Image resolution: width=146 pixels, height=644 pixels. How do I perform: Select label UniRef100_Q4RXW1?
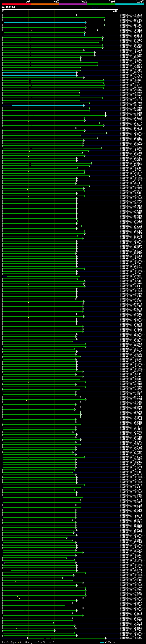point(131,201)
